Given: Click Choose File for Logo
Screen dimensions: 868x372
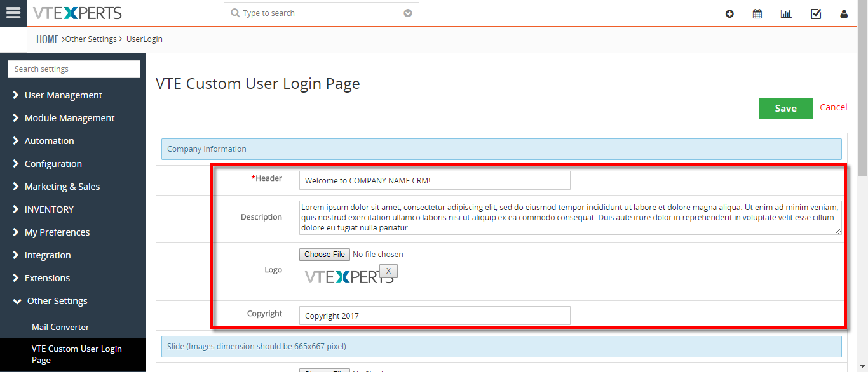Looking at the screenshot, I should click(325, 255).
